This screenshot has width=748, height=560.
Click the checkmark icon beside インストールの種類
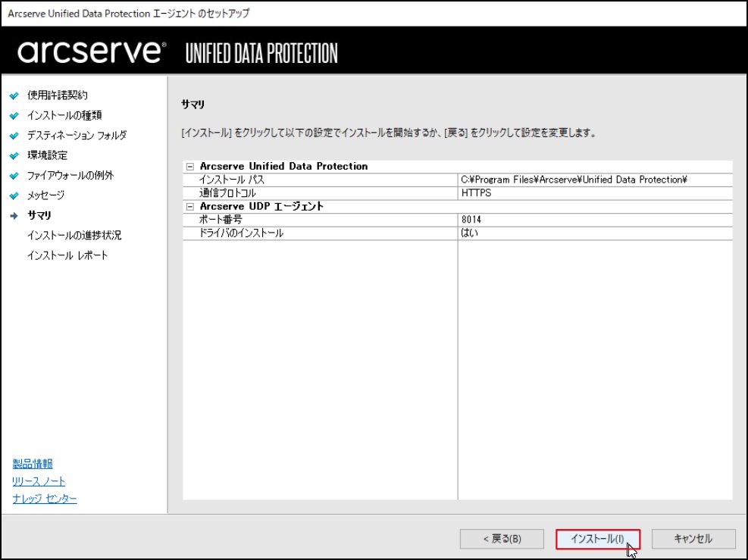13,116
